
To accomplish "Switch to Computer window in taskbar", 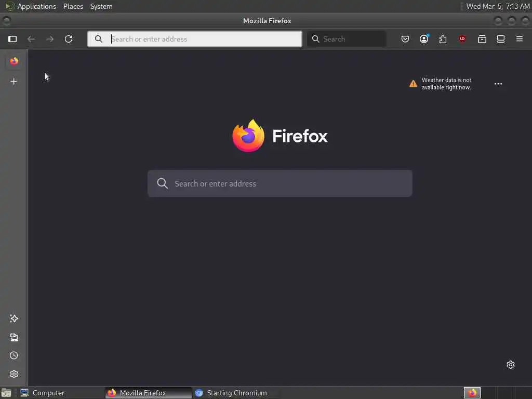I will pyautogui.click(x=60, y=393).
